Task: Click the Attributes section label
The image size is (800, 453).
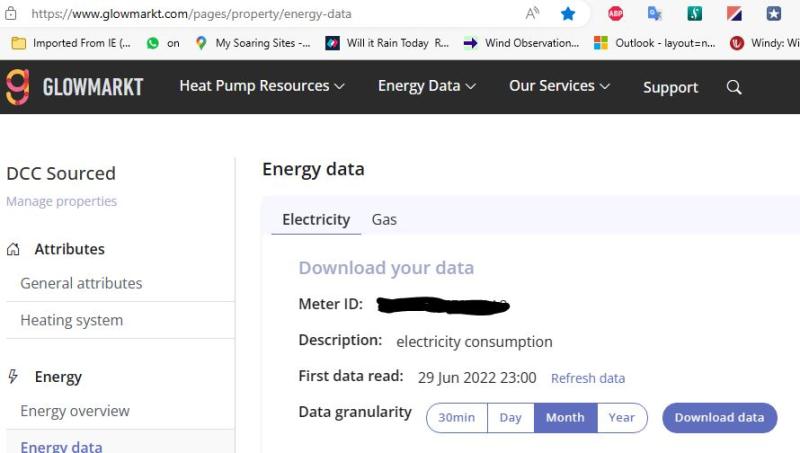Action: (69, 249)
